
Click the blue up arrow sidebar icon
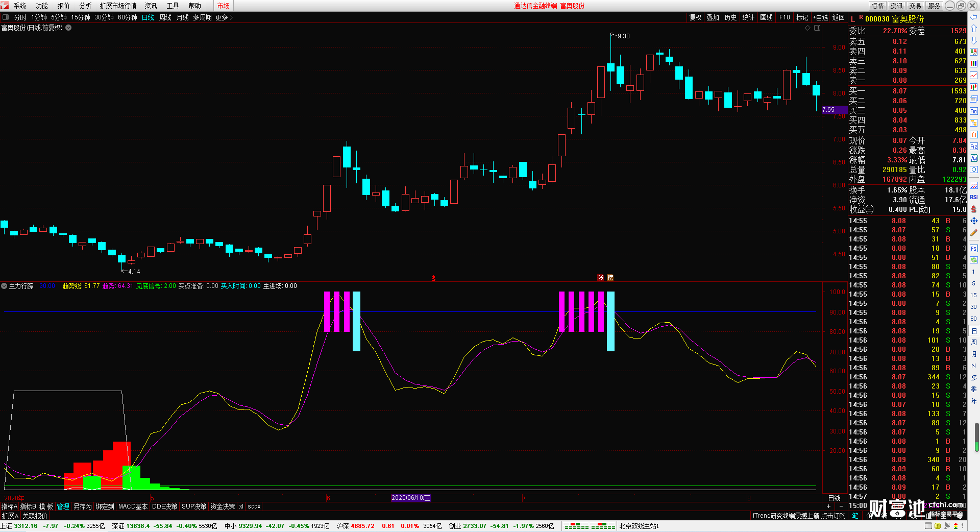[974, 29]
